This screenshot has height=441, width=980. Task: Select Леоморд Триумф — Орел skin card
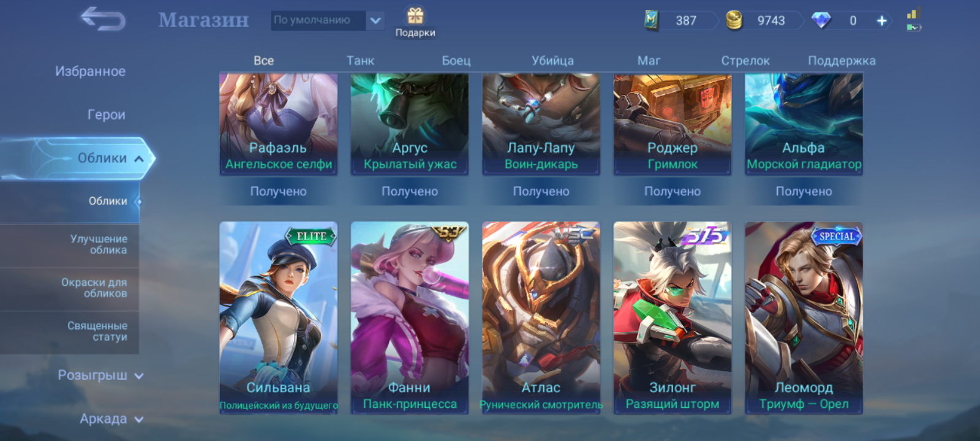[x=804, y=318]
